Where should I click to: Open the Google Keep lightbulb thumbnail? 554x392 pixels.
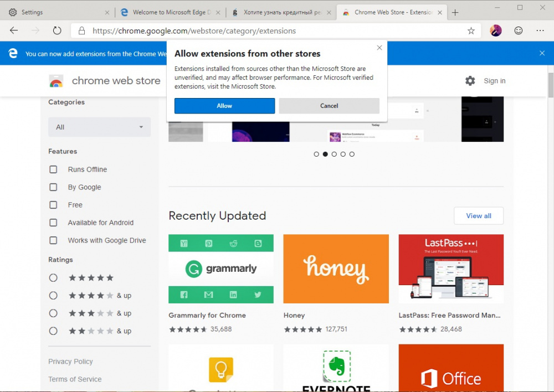221,368
